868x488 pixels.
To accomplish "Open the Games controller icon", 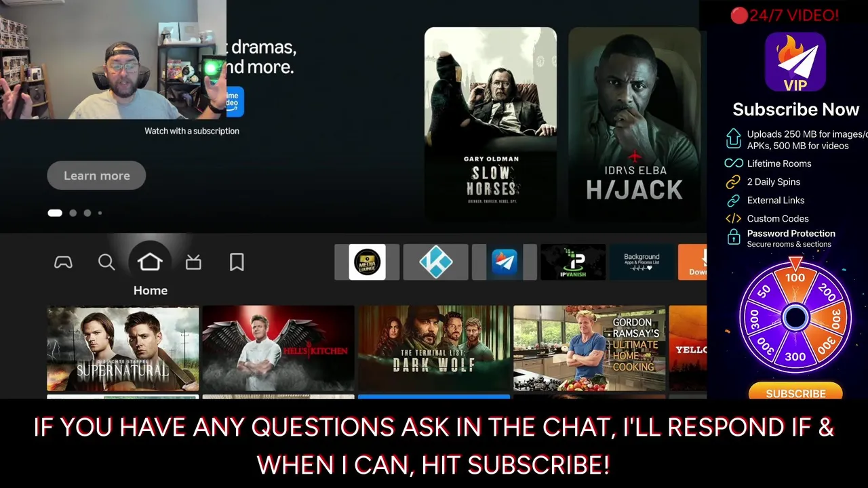I will pos(63,262).
